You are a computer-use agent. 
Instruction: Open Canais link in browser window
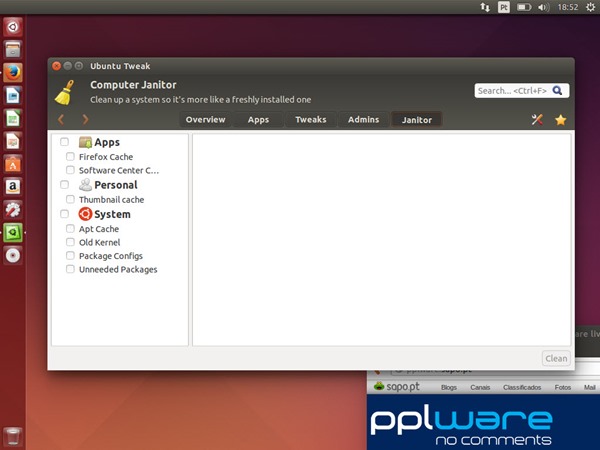[x=480, y=387]
